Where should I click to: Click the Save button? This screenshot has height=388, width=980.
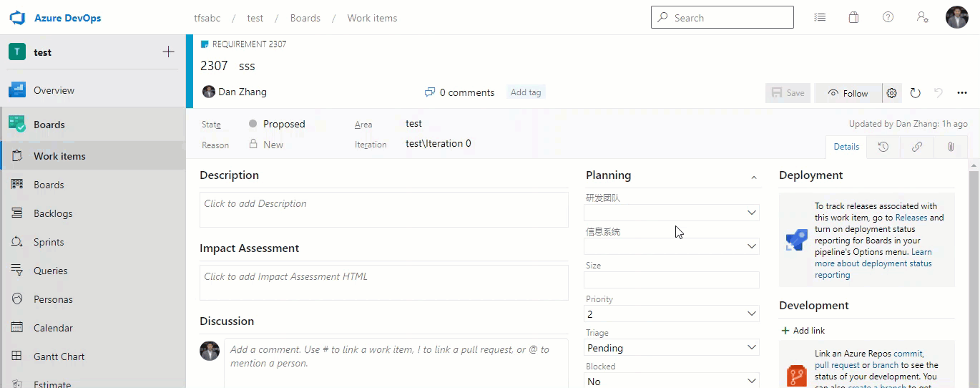pyautogui.click(x=788, y=93)
